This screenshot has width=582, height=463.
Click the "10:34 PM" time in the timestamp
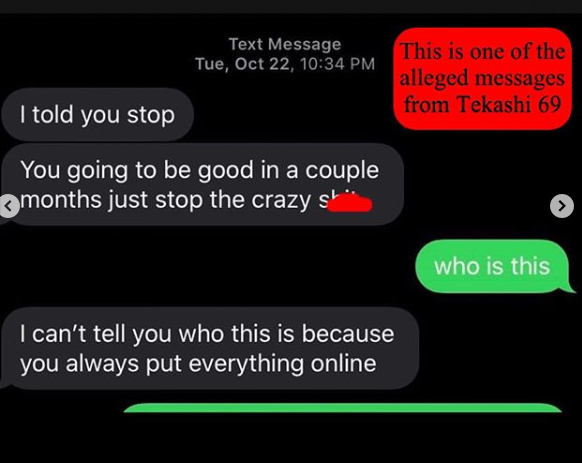[x=337, y=64]
